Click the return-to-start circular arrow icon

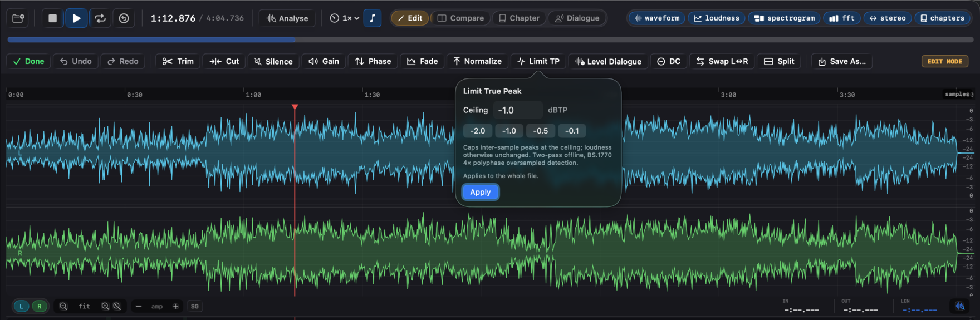pos(124,18)
